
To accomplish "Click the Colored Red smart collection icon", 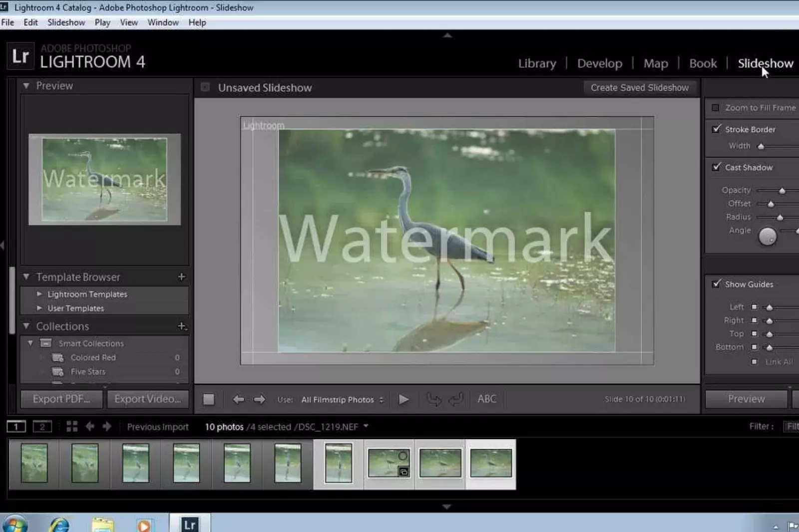I will click(x=58, y=357).
